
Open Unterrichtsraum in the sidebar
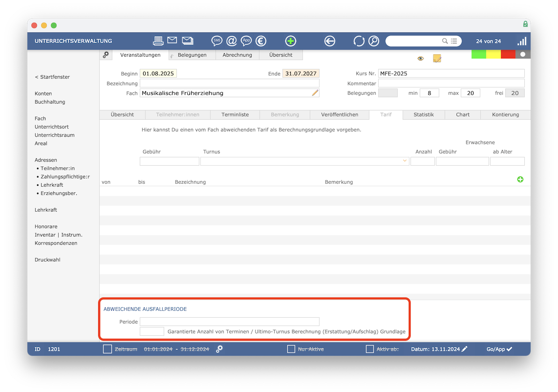click(54, 135)
